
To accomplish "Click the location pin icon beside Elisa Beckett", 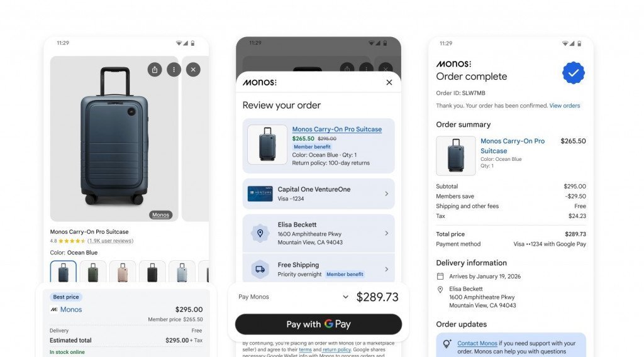I will pos(260,233).
